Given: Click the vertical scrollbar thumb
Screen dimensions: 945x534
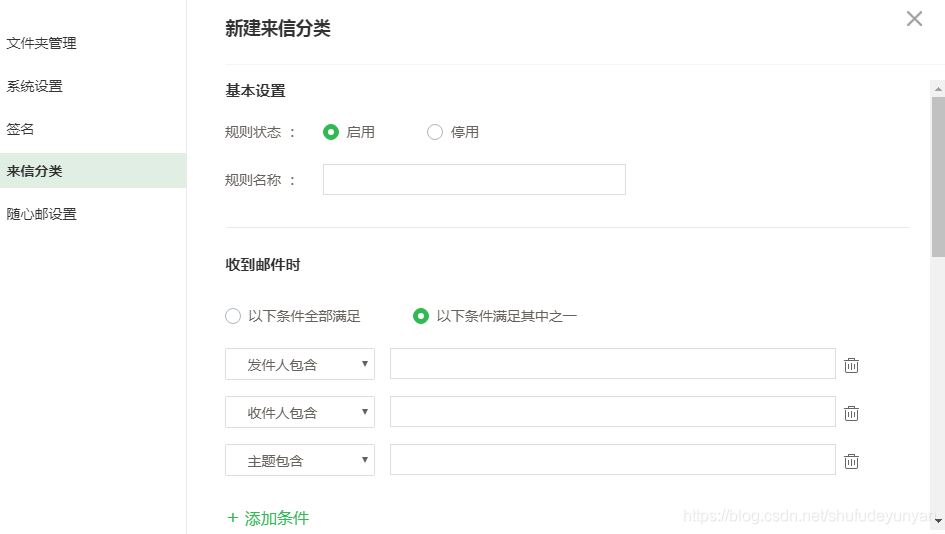Looking at the screenshot, I should (x=938, y=177).
